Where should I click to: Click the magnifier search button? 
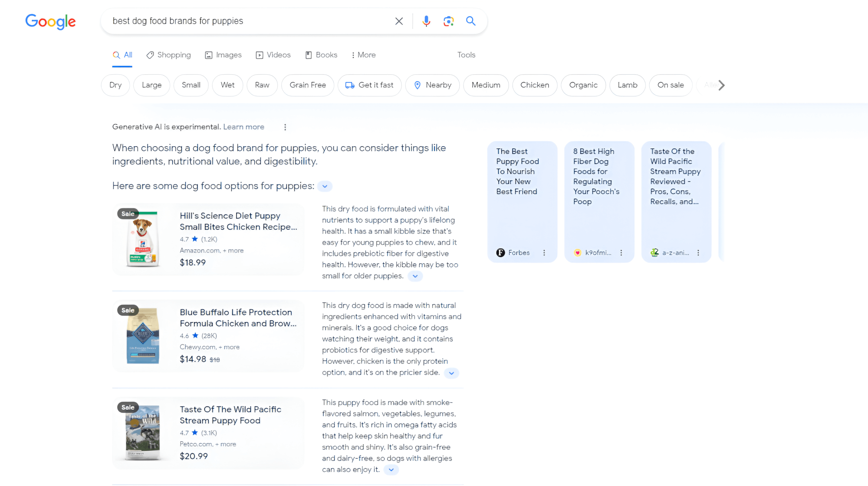click(470, 21)
